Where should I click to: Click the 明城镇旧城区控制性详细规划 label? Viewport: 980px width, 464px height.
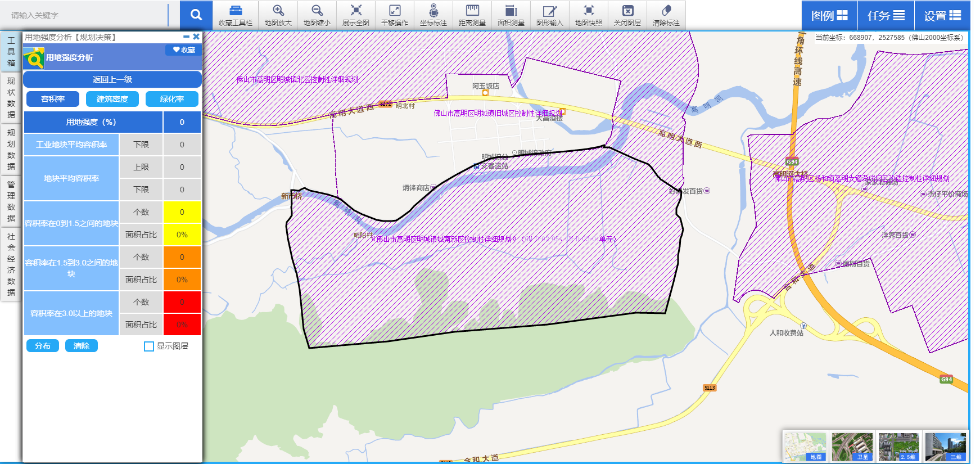click(x=498, y=113)
